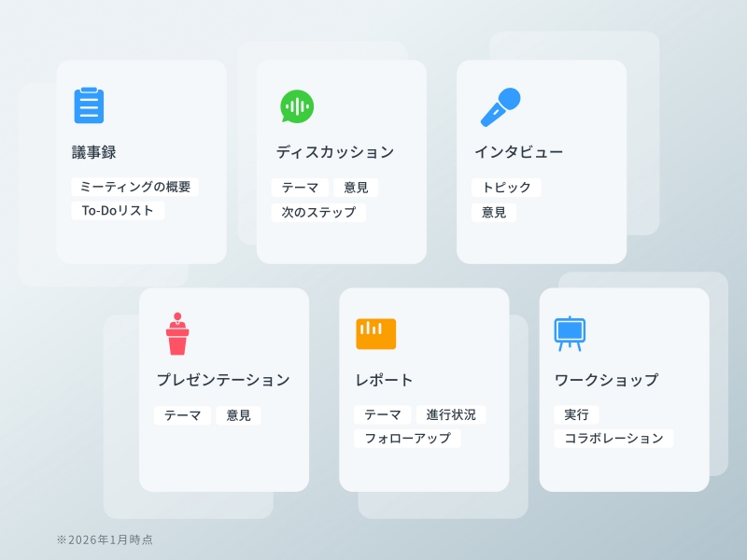Select テーマ tag in the レポート card
Screen dimensions: 747x560
[x=382, y=414]
